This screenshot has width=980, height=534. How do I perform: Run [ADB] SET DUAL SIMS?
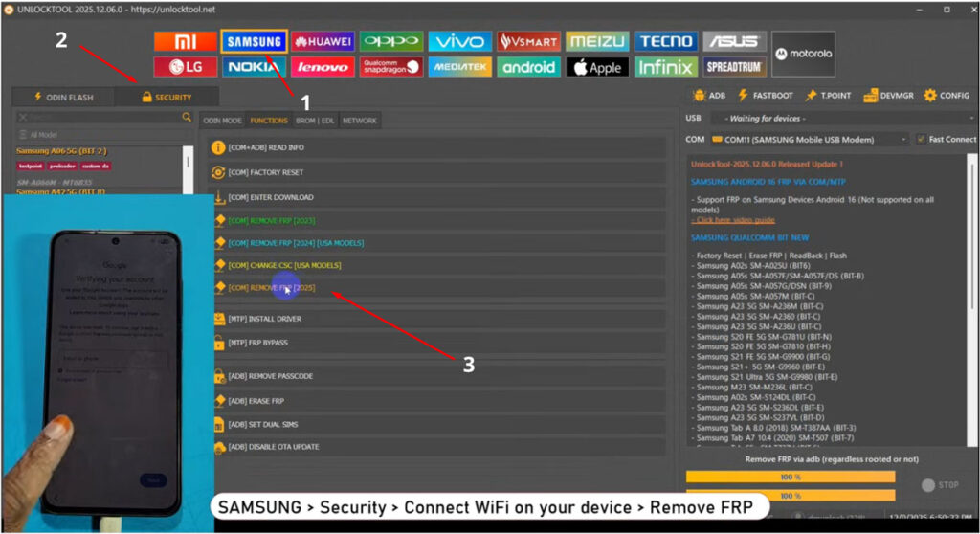tap(436, 425)
